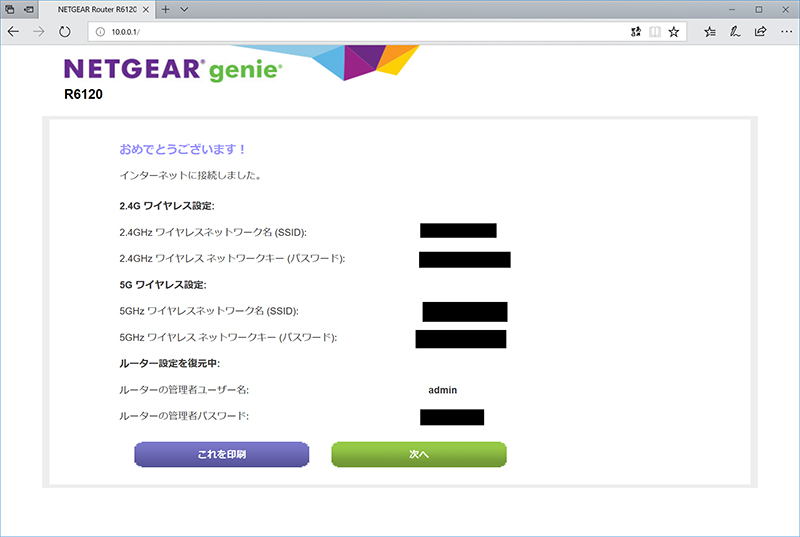Click the set tabs aside icon
Viewport: 800px width, 537px height.
click(x=31, y=9)
